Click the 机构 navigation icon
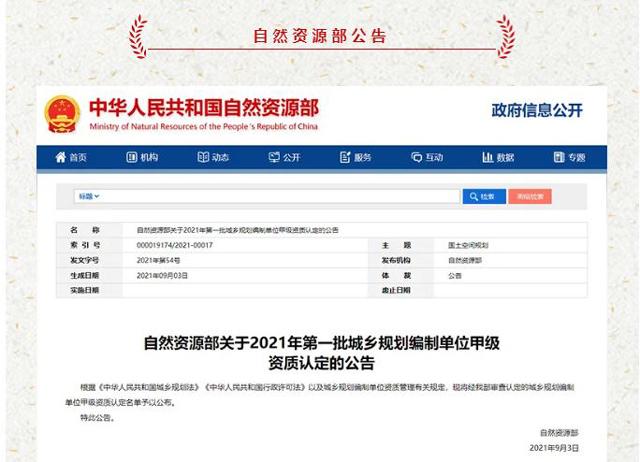640x462 pixels. click(132, 158)
